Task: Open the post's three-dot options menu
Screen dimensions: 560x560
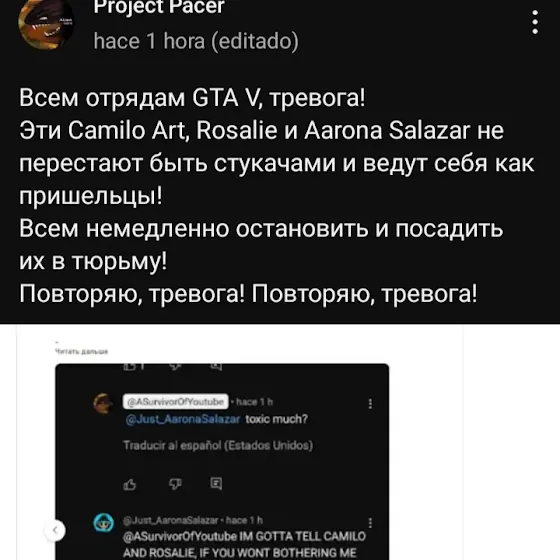Action: (x=535, y=22)
